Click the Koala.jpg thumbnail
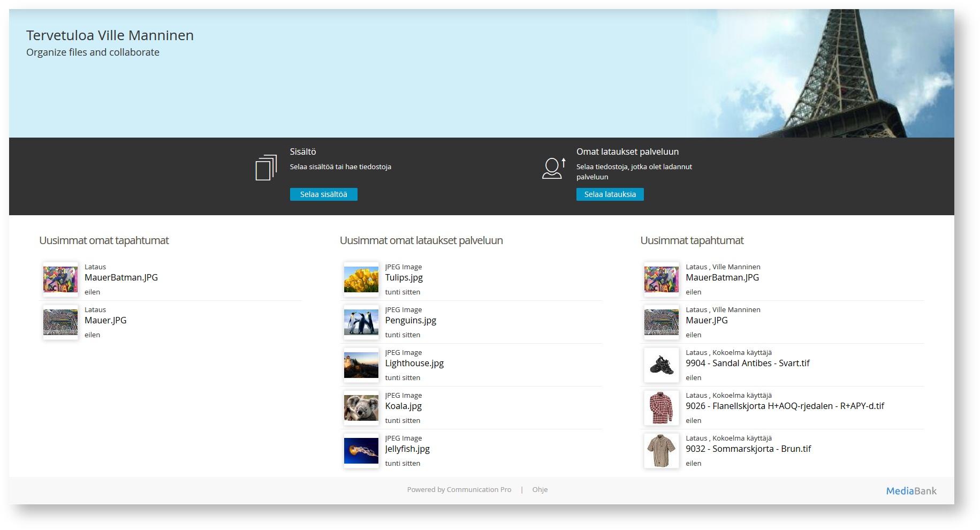Image resolution: width=980 pixels, height=530 pixels. pyautogui.click(x=361, y=408)
